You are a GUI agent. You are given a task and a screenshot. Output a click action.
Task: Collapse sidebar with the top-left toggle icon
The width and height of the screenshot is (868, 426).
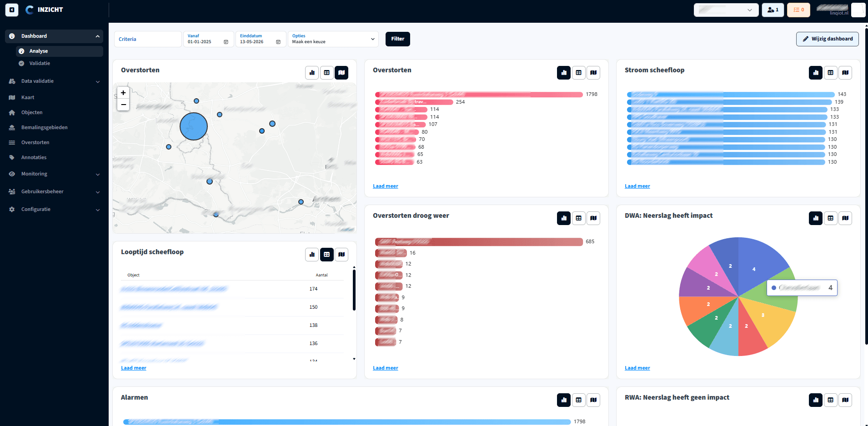pos(12,10)
